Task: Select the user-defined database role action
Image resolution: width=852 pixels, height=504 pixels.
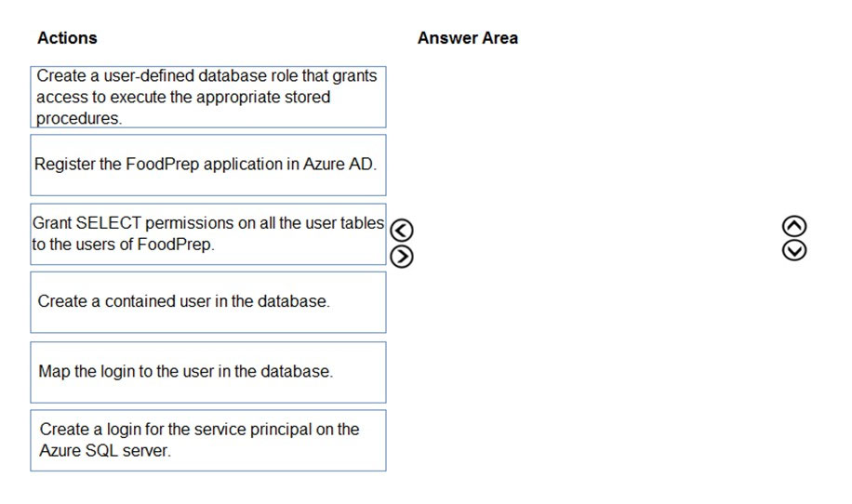Action: pyautogui.click(x=208, y=98)
